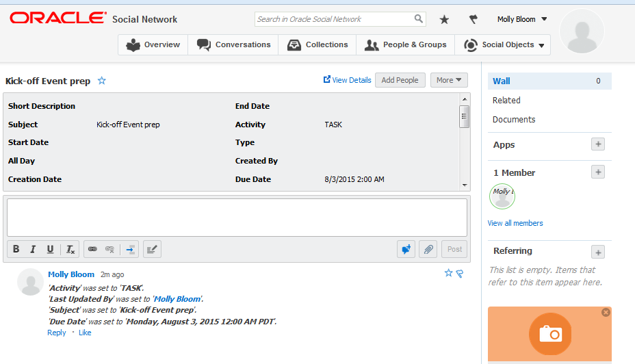Click into the message text area
This screenshot has height=364, width=635.
(237, 218)
